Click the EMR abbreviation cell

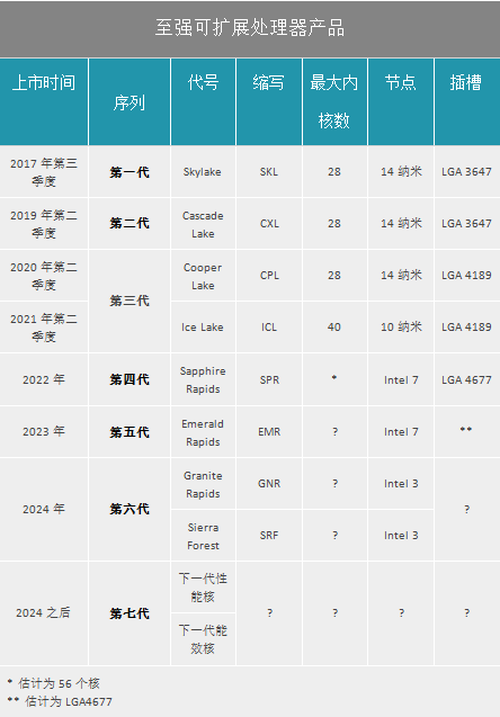[x=269, y=432]
